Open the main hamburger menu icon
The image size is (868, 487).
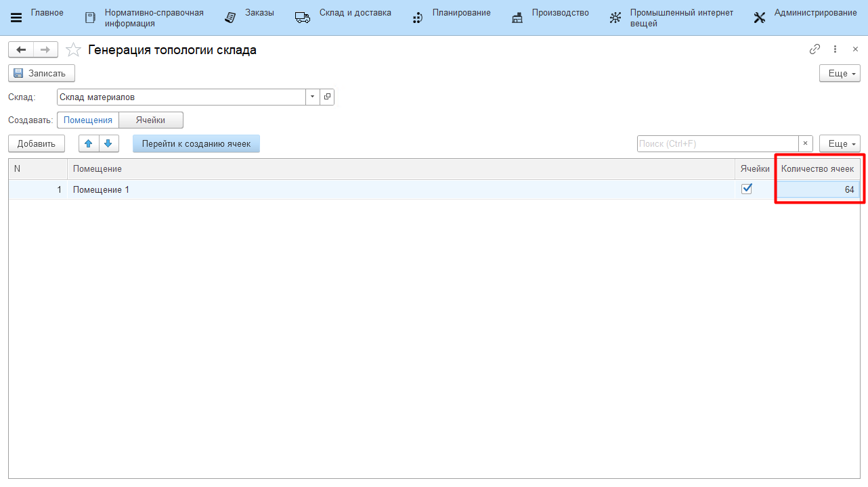[16, 18]
